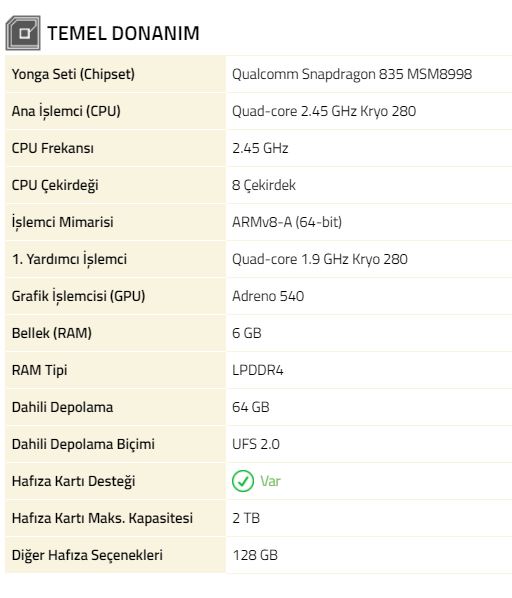Screen dimensions: 512x598
Task: Click the Hafıza Kartı Desteği label
Action: (74, 481)
